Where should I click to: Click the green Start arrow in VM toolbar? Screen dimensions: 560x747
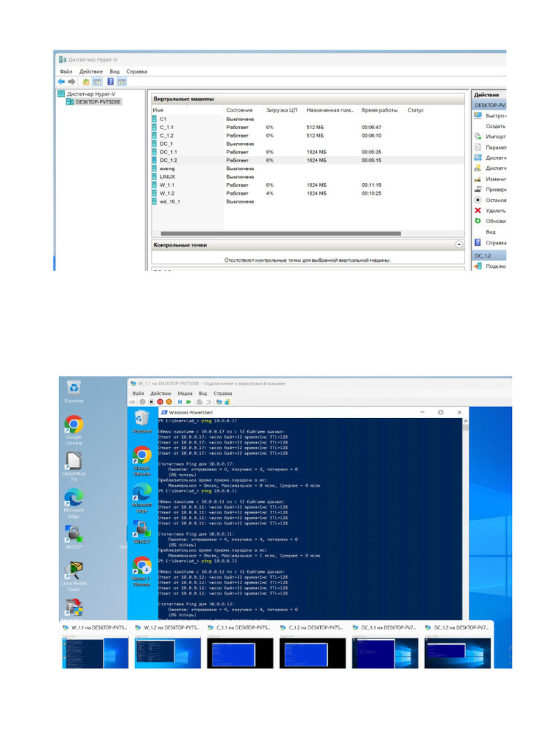pyautogui.click(x=189, y=402)
